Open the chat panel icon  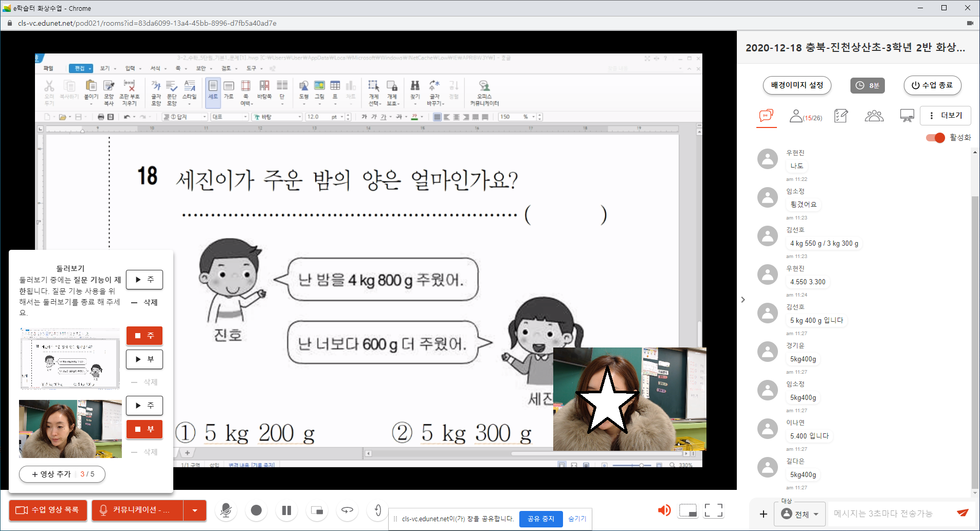(x=766, y=116)
